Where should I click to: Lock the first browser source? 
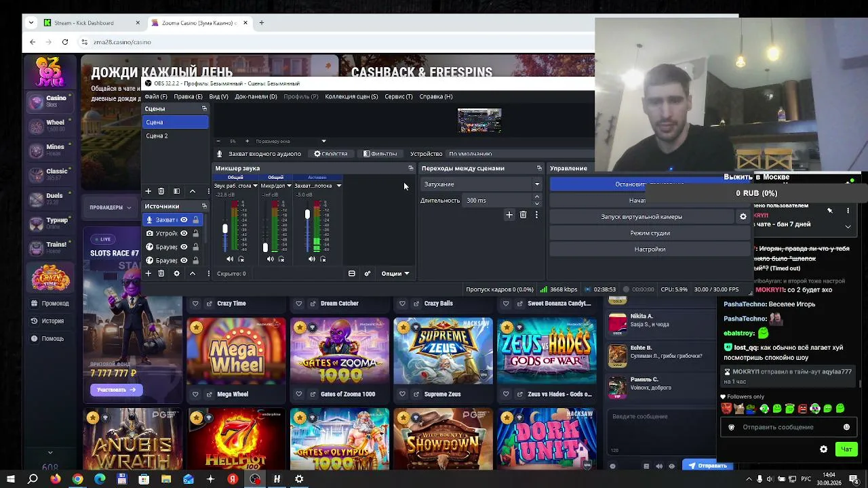point(195,247)
